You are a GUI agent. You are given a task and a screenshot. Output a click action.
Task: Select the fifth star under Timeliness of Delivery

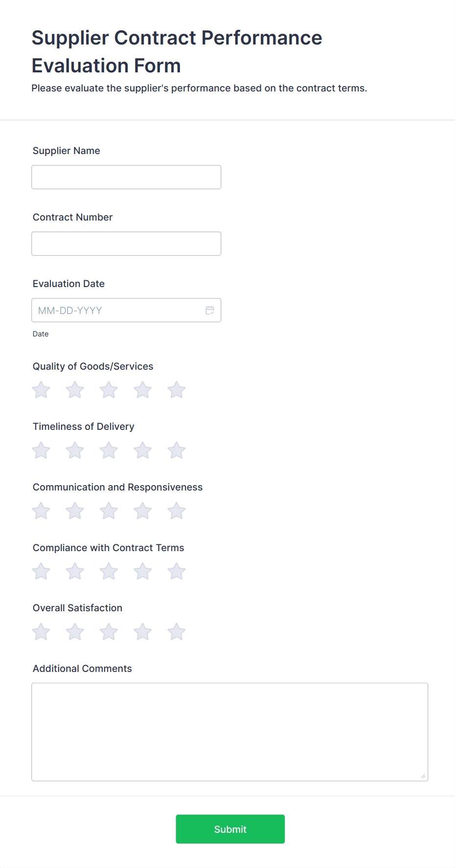(x=176, y=450)
